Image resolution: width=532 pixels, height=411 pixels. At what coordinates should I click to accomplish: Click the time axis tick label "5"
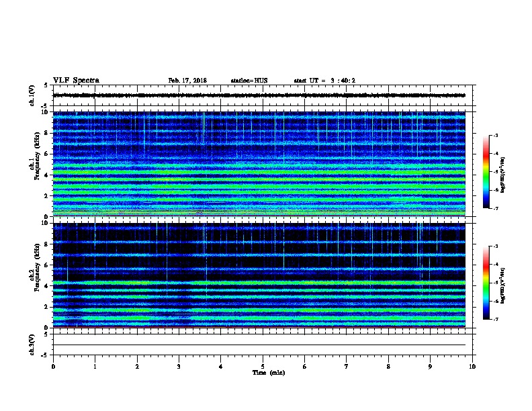point(263,367)
